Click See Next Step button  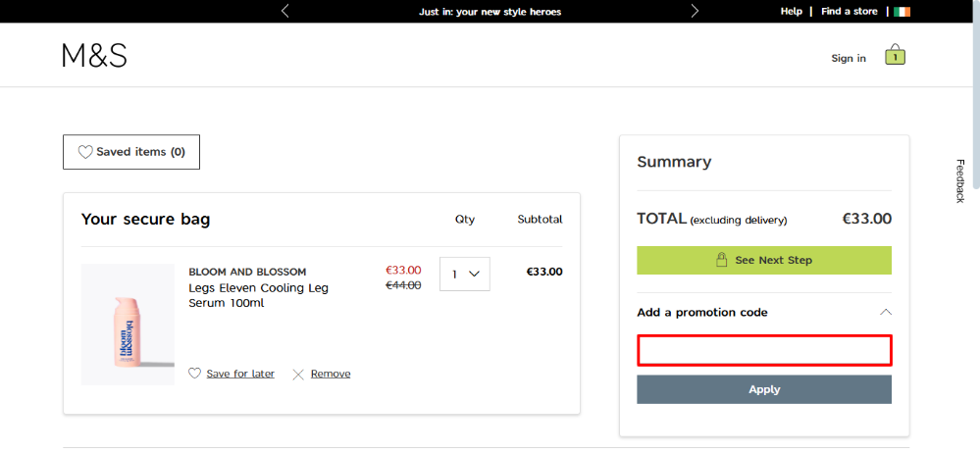(x=764, y=260)
